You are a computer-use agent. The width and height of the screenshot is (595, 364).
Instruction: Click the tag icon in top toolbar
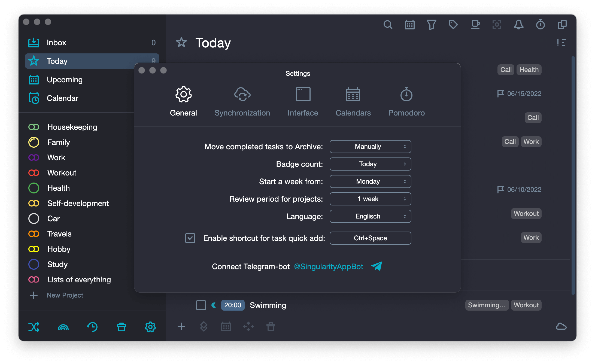coord(453,25)
